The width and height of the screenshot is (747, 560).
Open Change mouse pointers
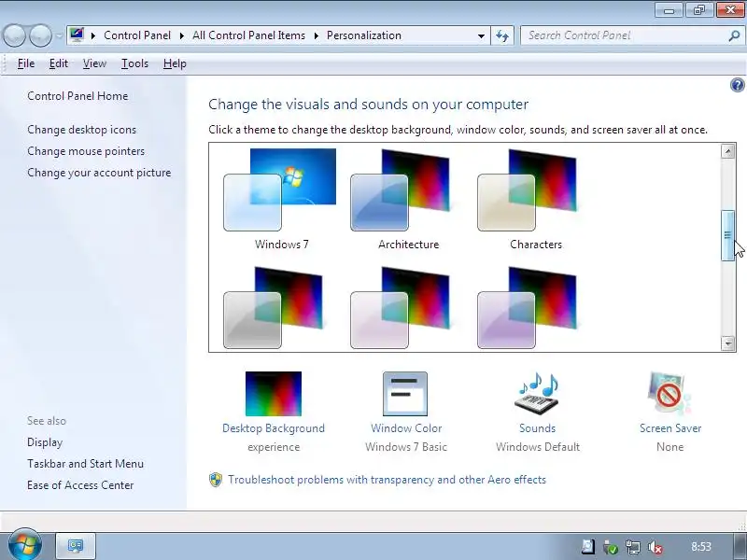tap(86, 151)
